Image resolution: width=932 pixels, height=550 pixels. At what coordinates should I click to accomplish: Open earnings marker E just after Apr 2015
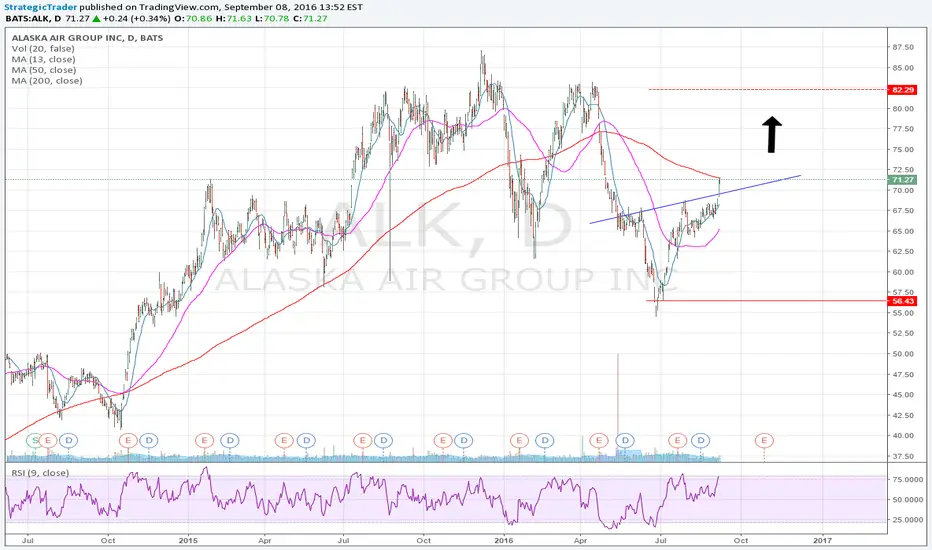tap(284, 441)
